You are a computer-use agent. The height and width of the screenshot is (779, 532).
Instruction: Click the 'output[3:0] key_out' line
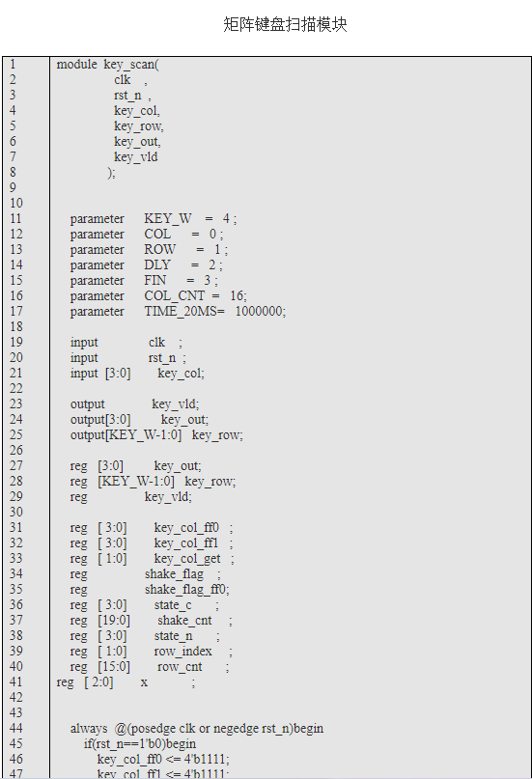[x=140, y=419]
